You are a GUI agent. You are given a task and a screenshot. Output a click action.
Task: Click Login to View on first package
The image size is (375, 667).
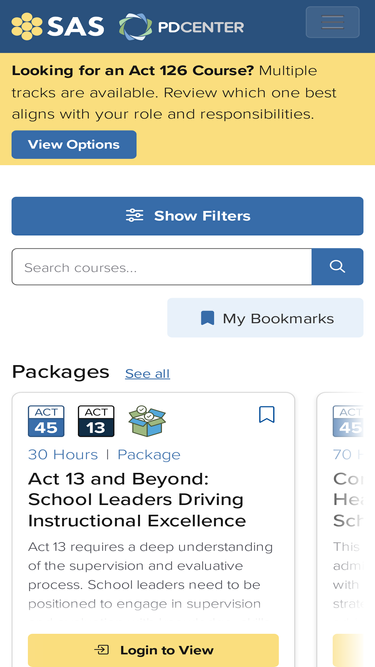pos(153,650)
